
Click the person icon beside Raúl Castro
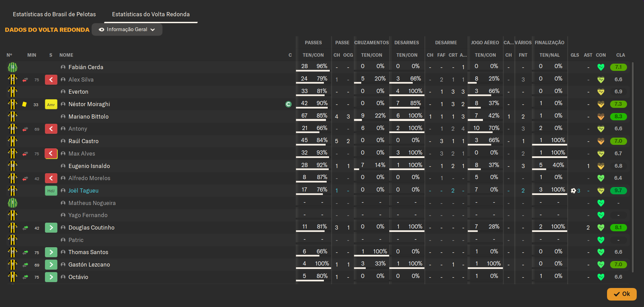click(63, 141)
